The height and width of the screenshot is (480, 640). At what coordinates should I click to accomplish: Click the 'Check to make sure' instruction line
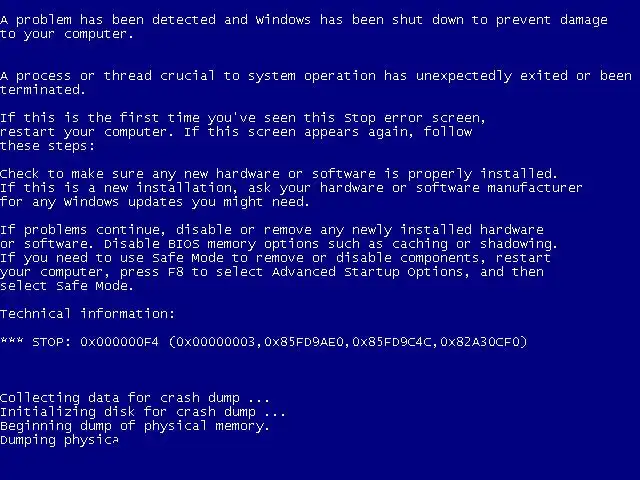coord(279,174)
